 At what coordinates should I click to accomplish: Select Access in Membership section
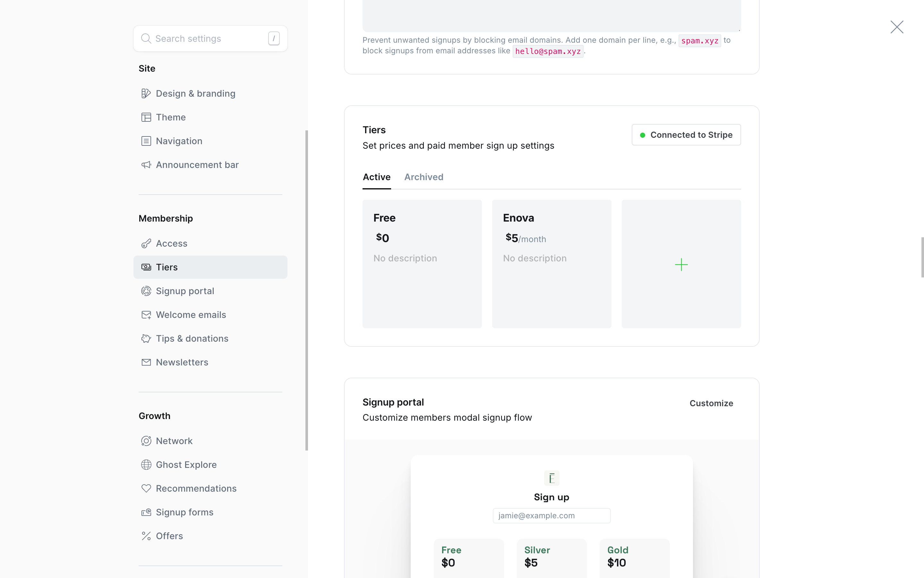pyautogui.click(x=210, y=243)
